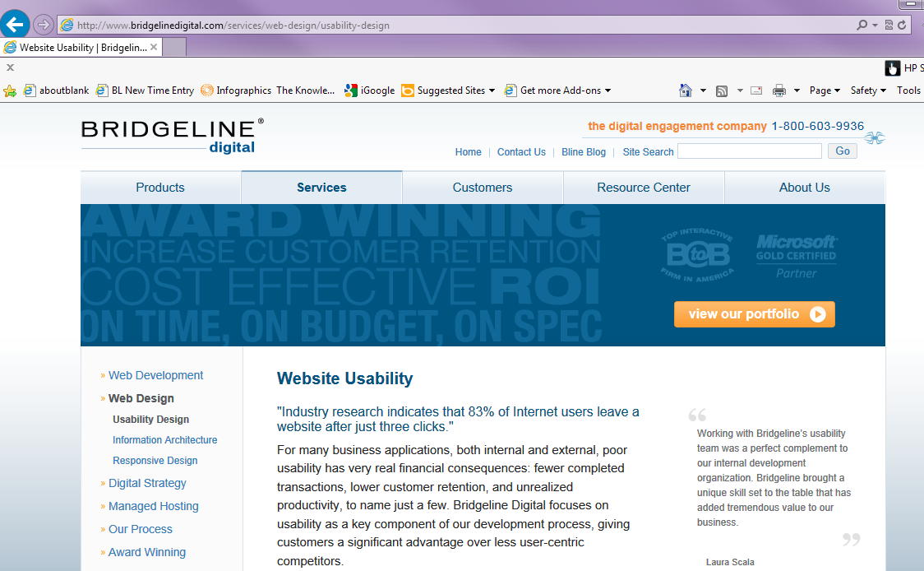
Task: Navigate to Digital Strategy in the sidebar
Action: pos(147,483)
